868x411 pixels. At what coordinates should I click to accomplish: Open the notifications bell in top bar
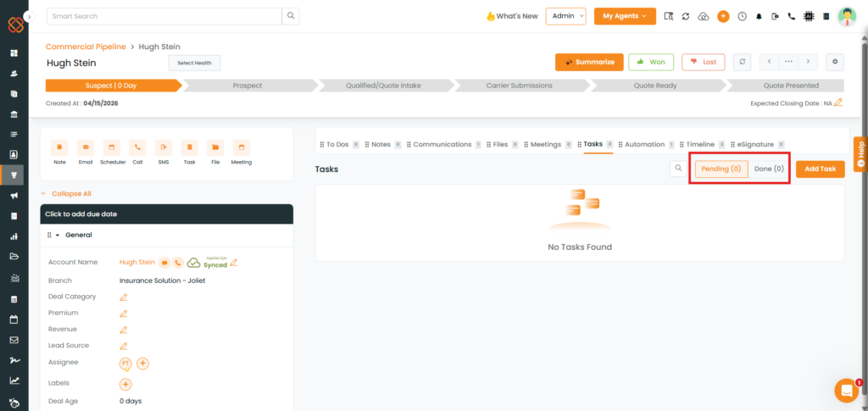[x=759, y=16]
